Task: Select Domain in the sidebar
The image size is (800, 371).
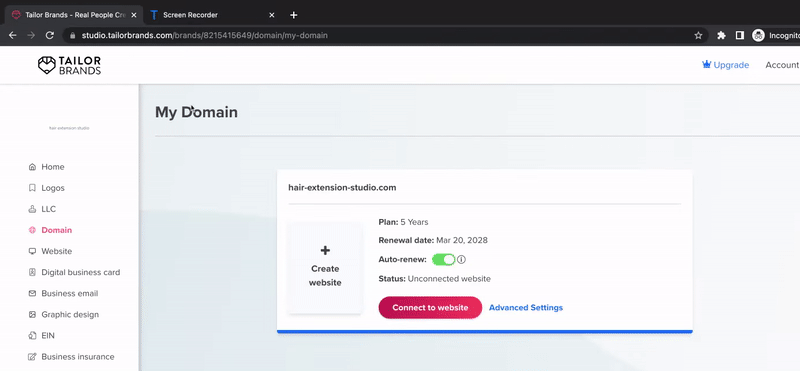Action: (x=57, y=230)
